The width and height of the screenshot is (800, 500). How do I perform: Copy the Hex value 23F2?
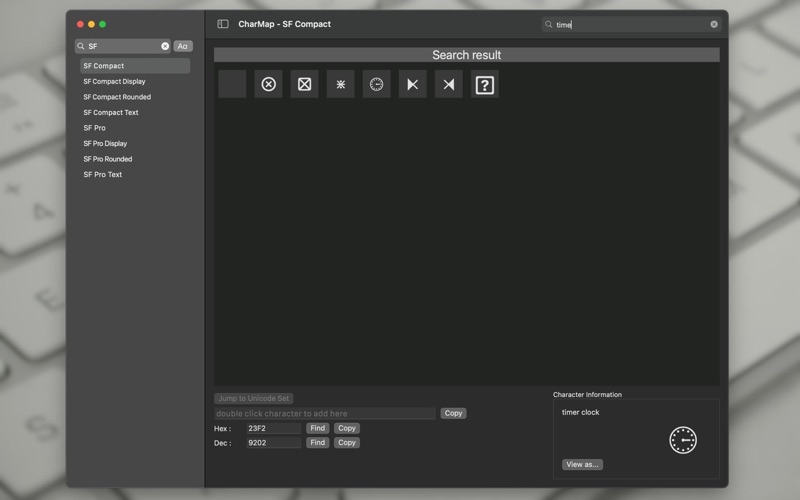[347, 428]
